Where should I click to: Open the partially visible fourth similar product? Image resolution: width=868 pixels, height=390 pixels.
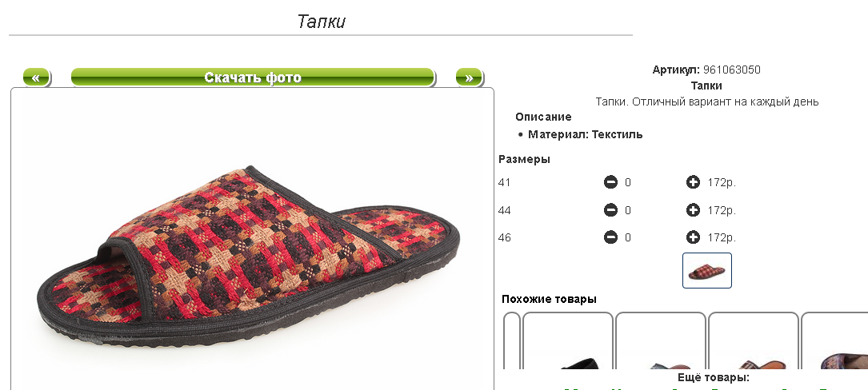coord(834,340)
